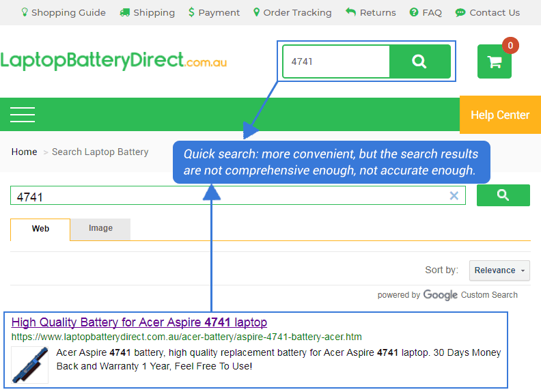Click the Order Tracking pin icon
This screenshot has height=392, width=541.
click(256, 12)
